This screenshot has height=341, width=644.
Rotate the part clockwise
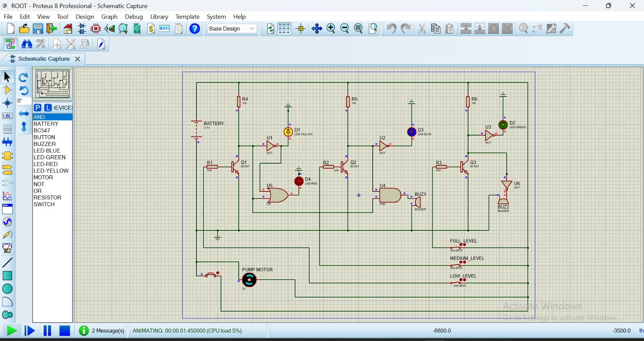[x=24, y=77]
